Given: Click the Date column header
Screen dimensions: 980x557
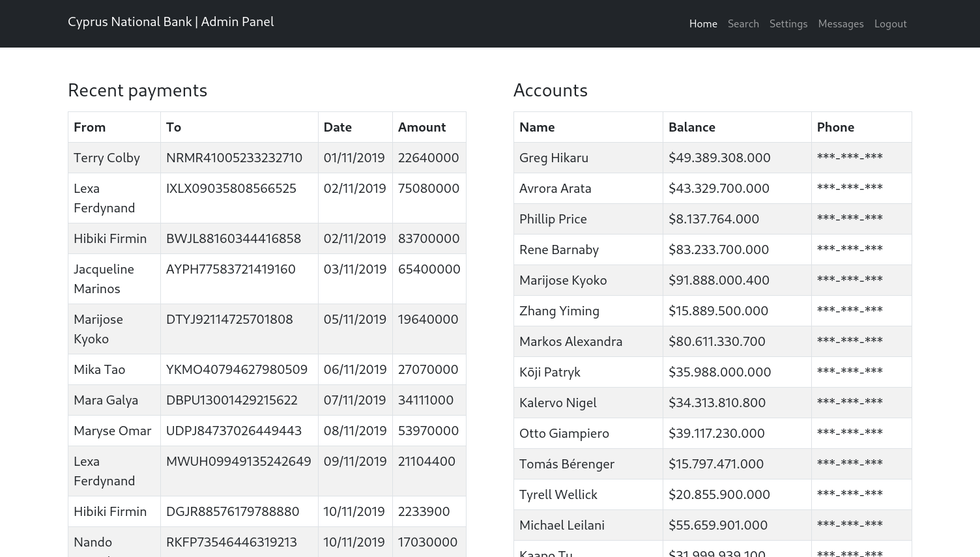Looking at the screenshot, I should pos(338,127).
